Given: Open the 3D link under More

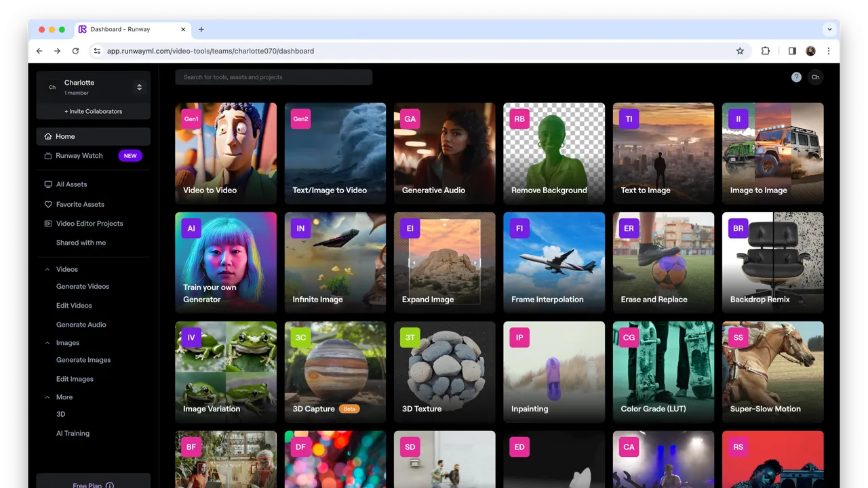Looking at the screenshot, I should coord(61,414).
